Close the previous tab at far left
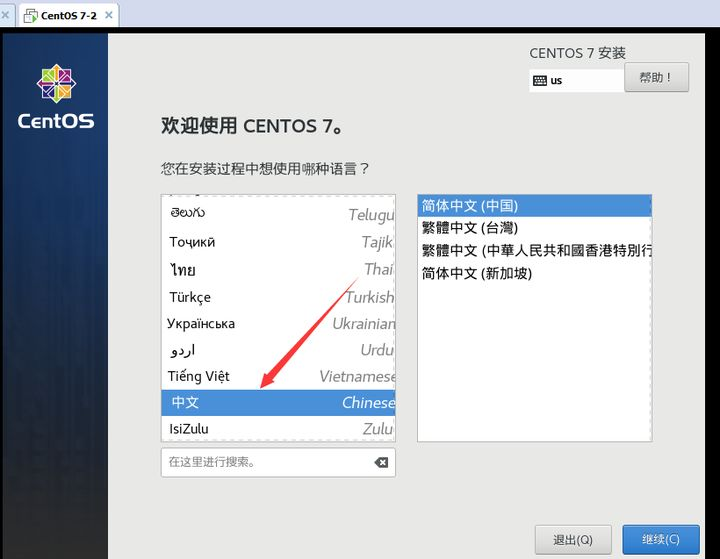720x559 pixels. pos(5,15)
